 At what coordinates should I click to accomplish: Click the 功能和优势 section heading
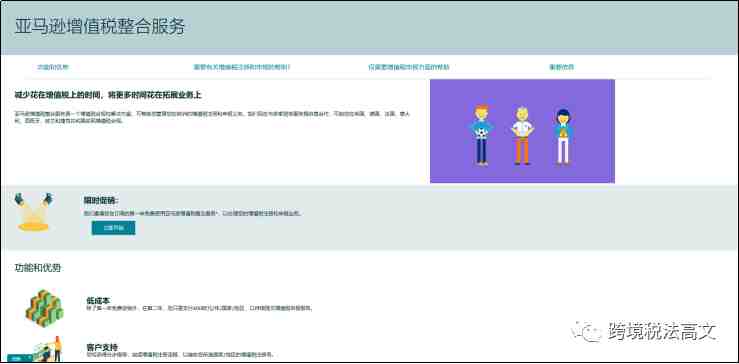[x=38, y=268]
